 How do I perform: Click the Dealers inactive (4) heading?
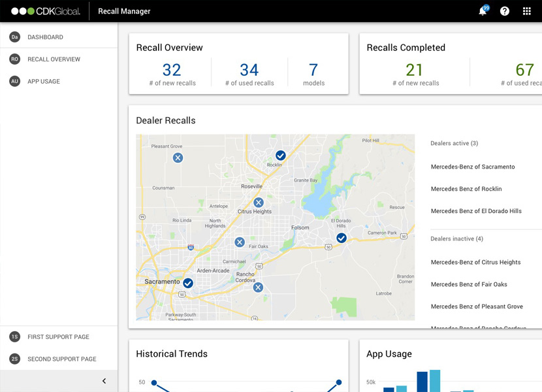456,238
